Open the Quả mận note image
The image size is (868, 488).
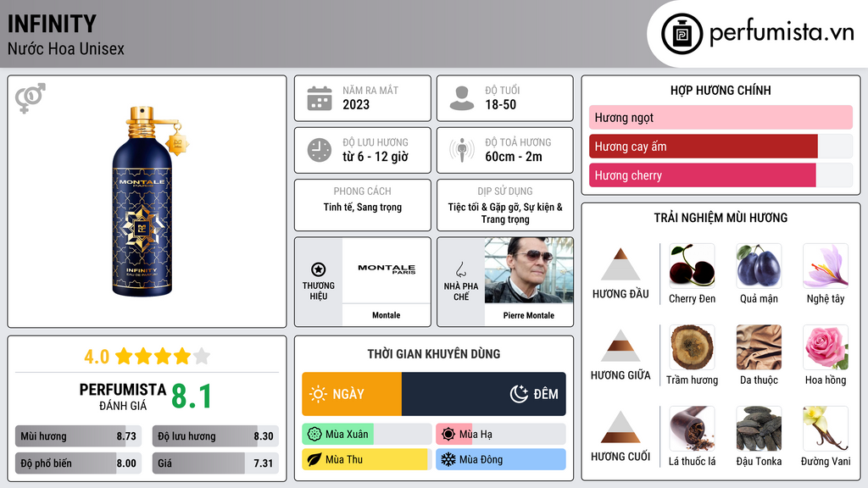(x=759, y=266)
